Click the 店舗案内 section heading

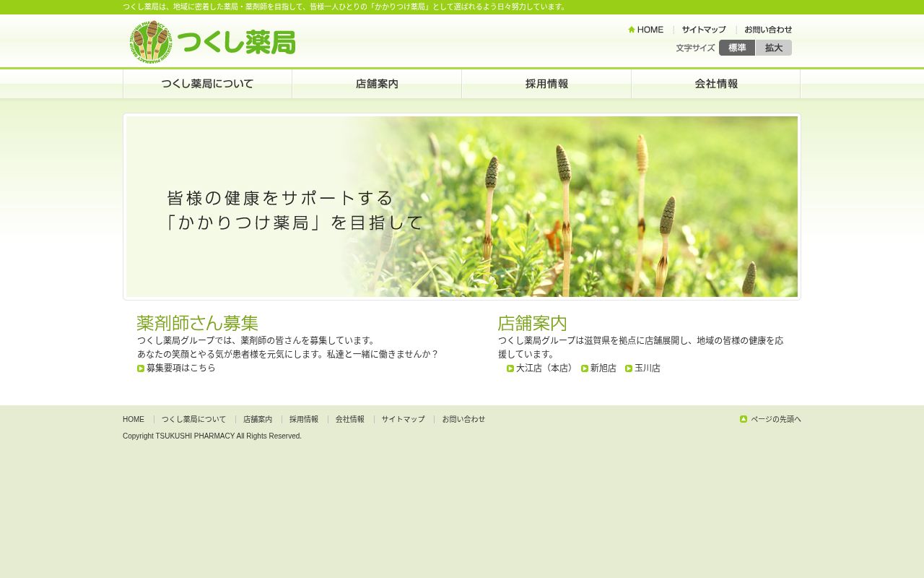pos(533,323)
